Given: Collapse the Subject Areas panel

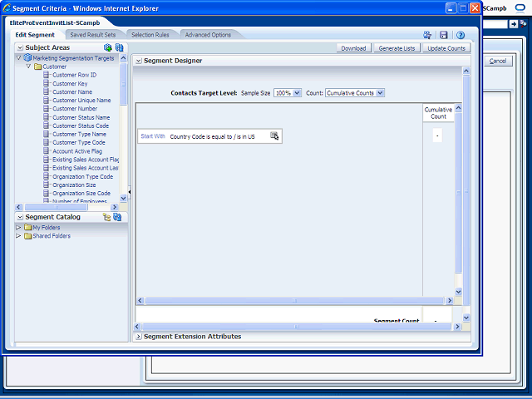Looking at the screenshot, I should 20,47.
